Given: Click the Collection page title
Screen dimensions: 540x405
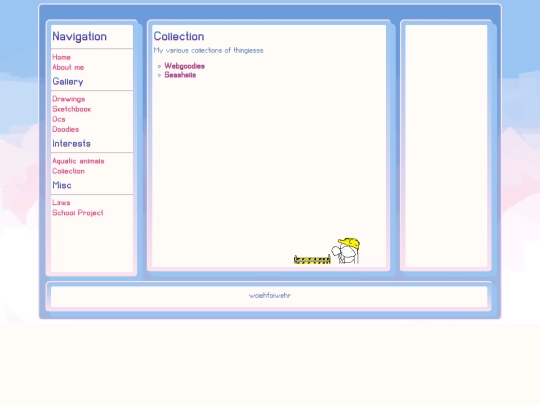Looking at the screenshot, I should coord(179,37).
